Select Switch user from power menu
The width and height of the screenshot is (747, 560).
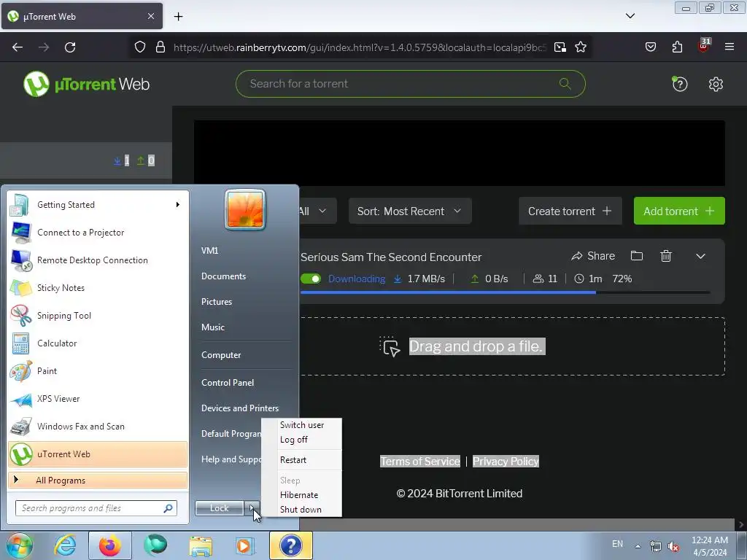tap(302, 425)
